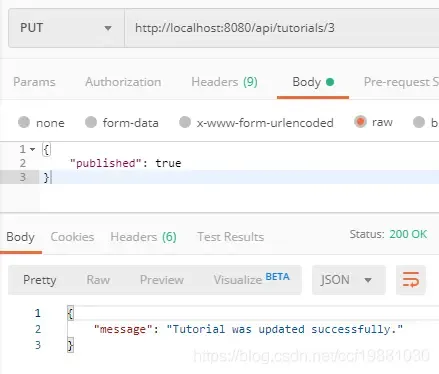Open the Test Results tab

(231, 237)
